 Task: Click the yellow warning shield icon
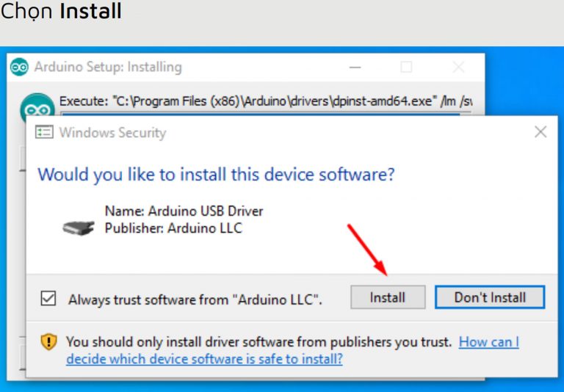48,342
